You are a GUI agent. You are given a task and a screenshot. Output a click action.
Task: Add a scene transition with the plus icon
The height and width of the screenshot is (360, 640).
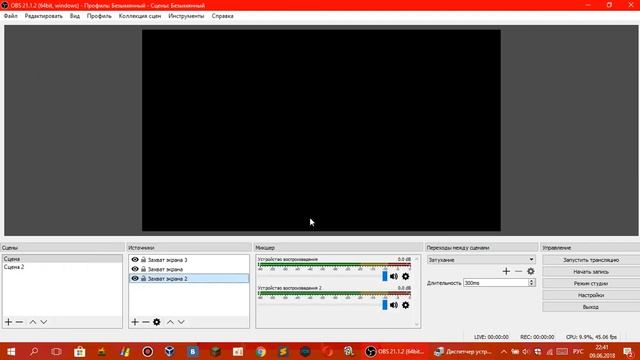pyautogui.click(x=506, y=271)
